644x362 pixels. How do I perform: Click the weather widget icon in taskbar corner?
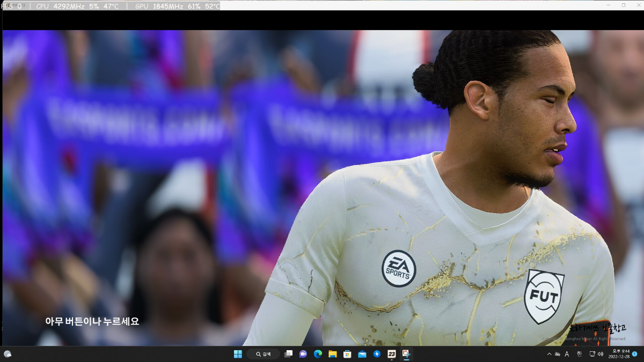coord(8,354)
